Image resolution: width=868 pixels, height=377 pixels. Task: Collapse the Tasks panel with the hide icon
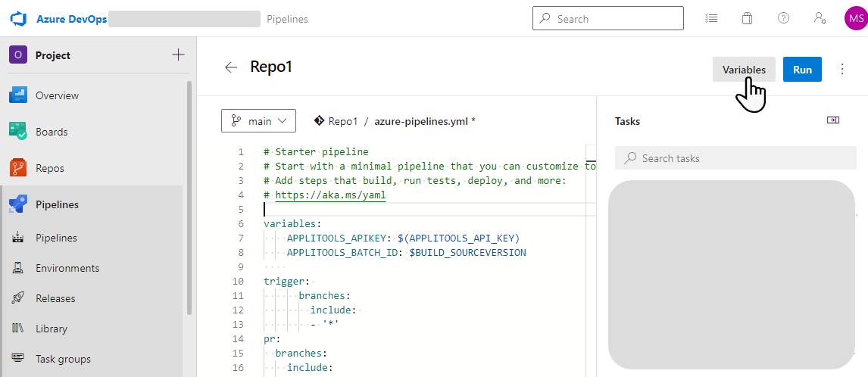pos(832,120)
